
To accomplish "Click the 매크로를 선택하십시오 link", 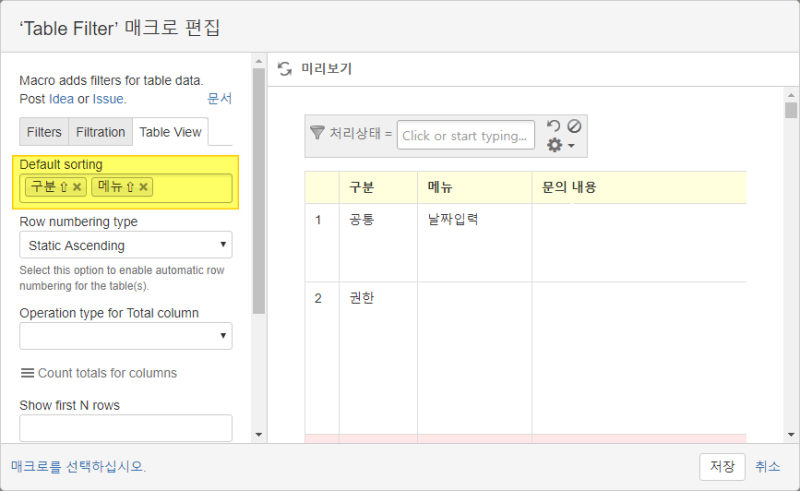I will pyautogui.click(x=78, y=467).
